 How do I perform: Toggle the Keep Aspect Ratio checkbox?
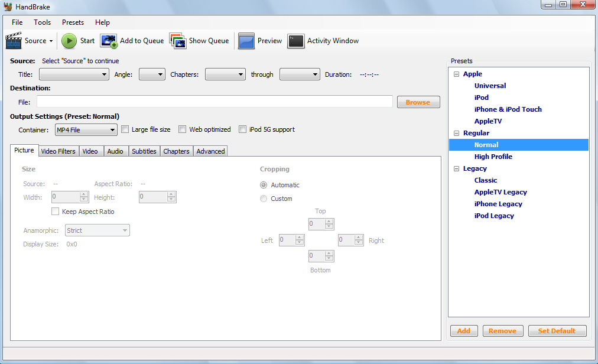[56, 212]
